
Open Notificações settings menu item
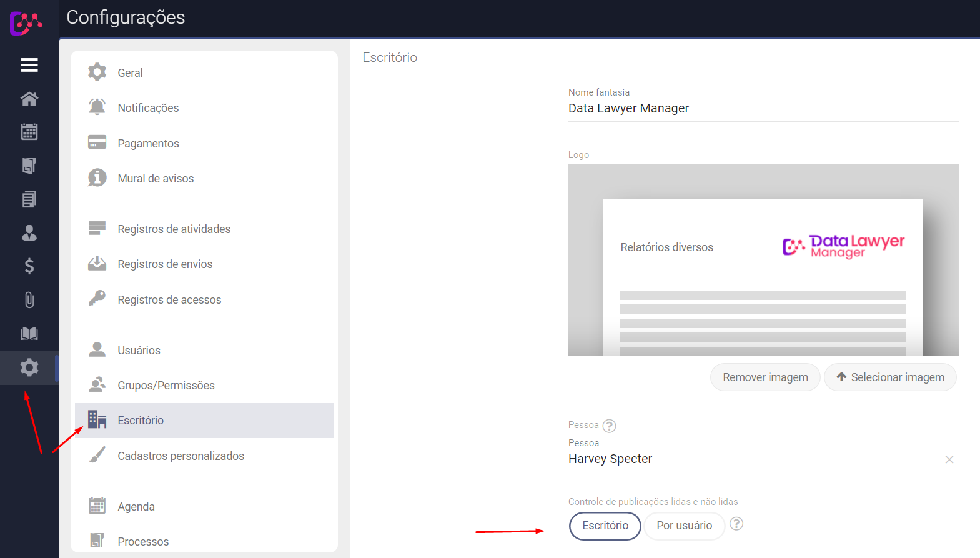(x=148, y=108)
